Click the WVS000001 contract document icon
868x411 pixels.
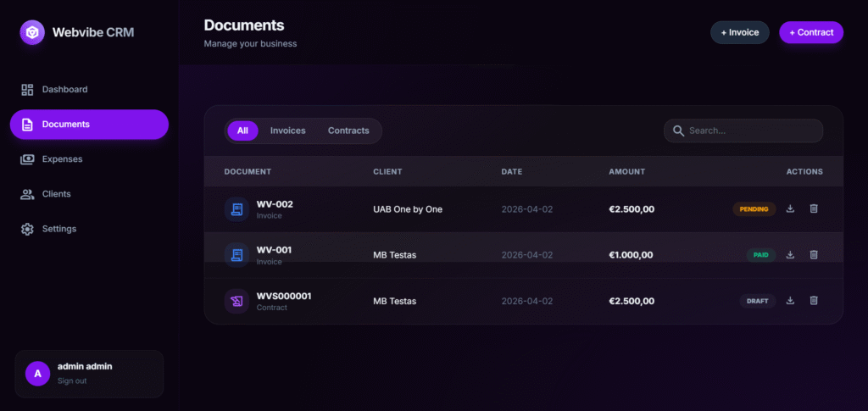click(236, 301)
